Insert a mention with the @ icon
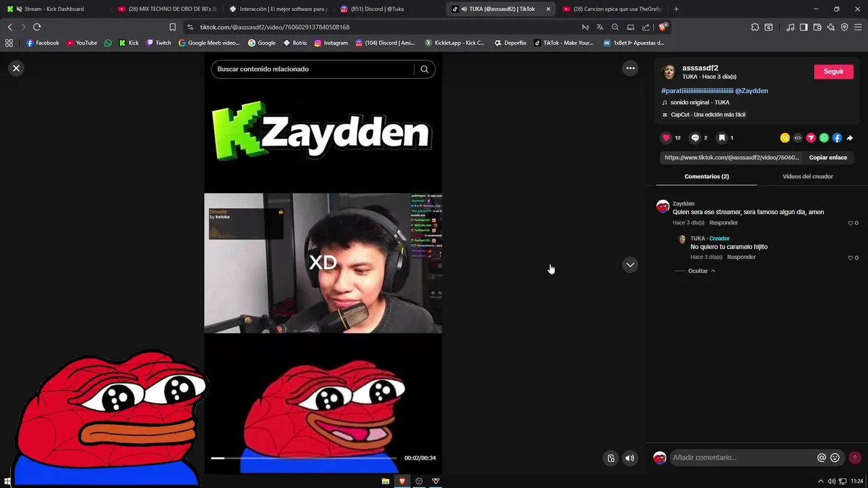This screenshot has height=488, width=868. click(x=822, y=457)
